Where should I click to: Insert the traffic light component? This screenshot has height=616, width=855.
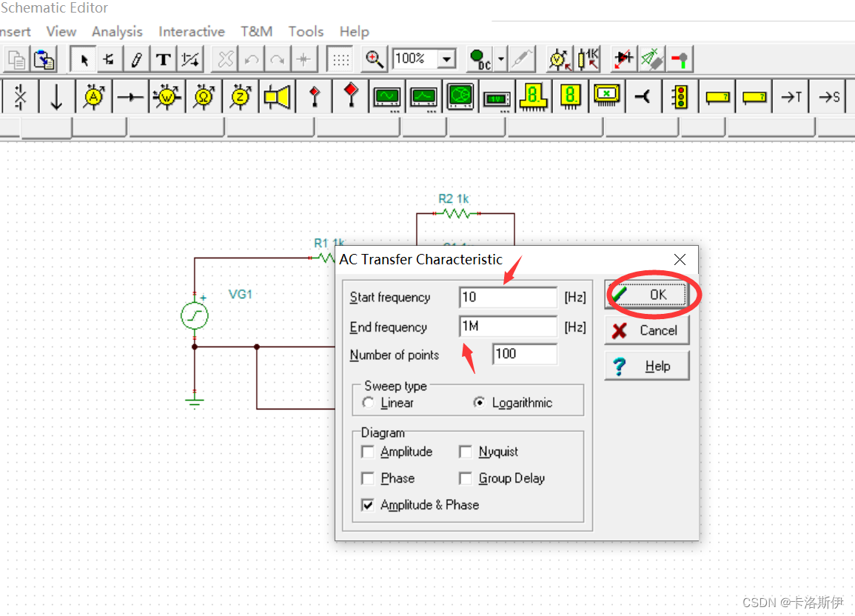click(x=680, y=97)
